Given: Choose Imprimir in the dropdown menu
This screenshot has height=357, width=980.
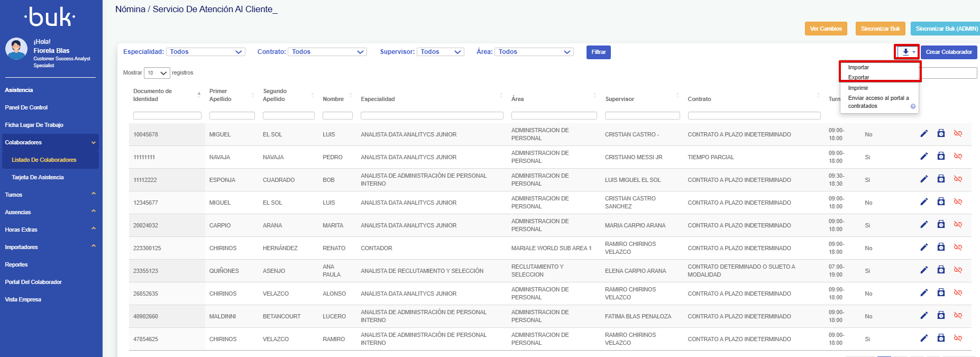Looking at the screenshot, I should coord(858,88).
